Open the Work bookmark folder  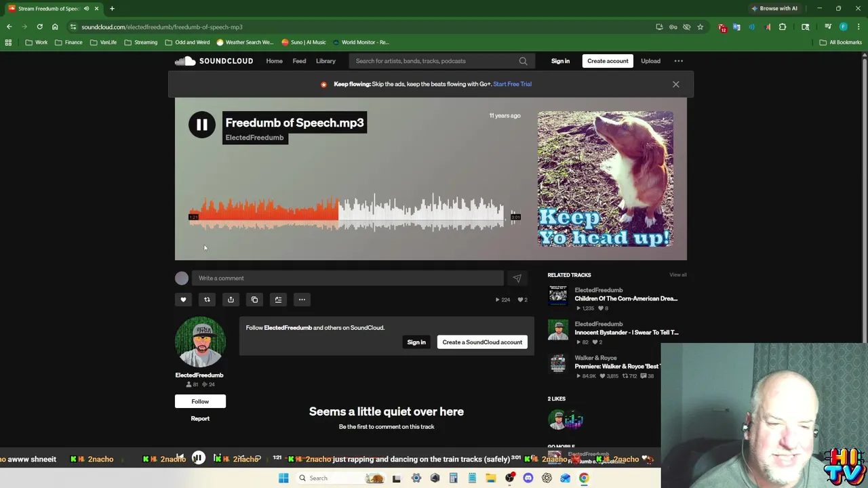pos(36,42)
